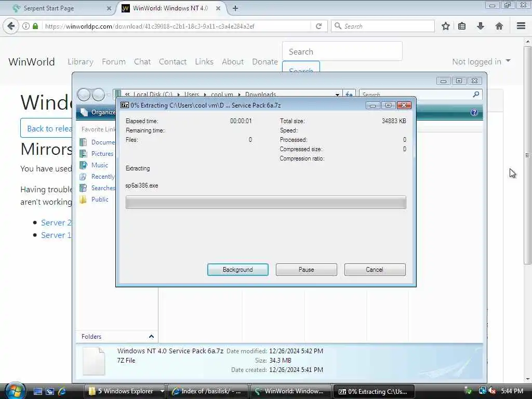Click Show Desktop quick launch icon

tap(38, 391)
